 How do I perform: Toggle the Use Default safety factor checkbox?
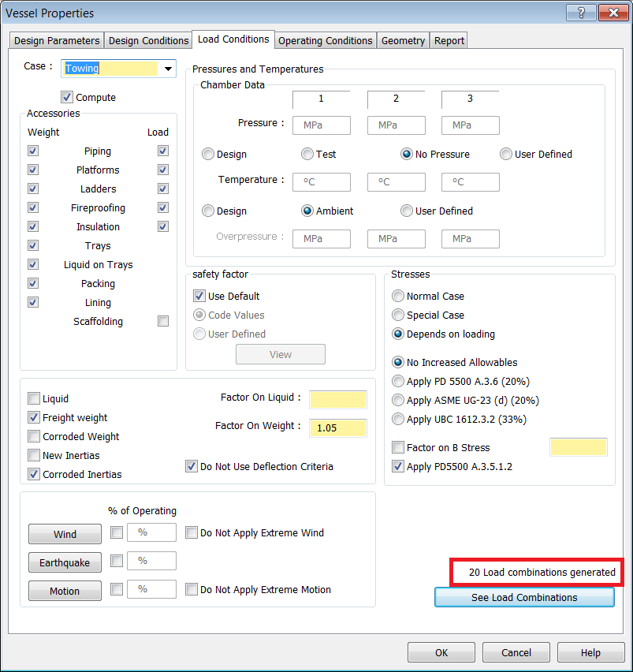[x=199, y=296]
